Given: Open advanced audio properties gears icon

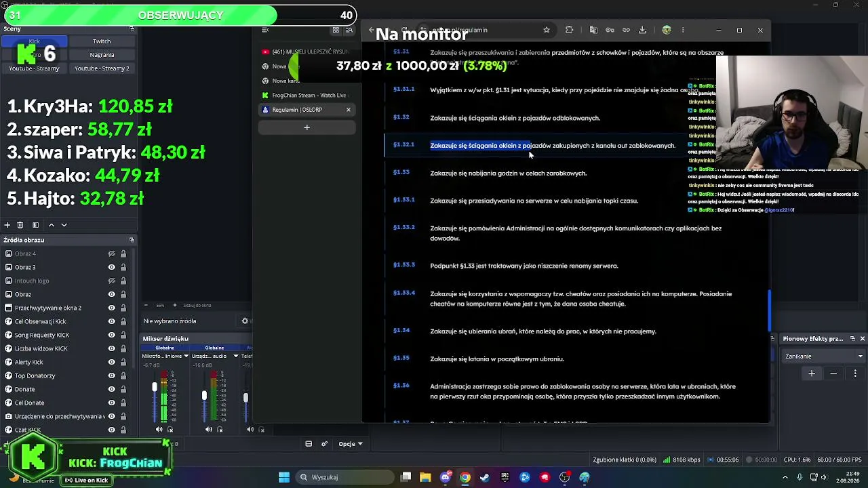Looking at the screenshot, I should [x=324, y=444].
